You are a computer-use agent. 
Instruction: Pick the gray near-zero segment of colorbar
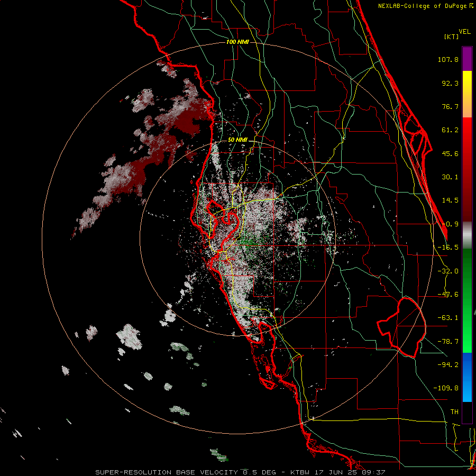(467, 235)
